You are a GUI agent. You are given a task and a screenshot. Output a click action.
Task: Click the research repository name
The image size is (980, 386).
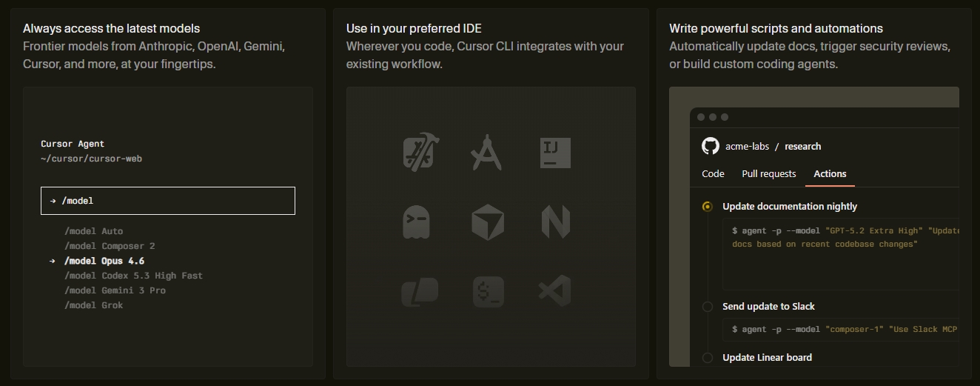pyautogui.click(x=802, y=146)
